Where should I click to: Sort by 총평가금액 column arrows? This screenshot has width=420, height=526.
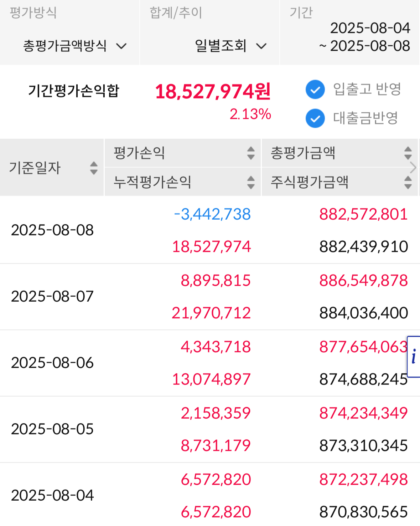[x=408, y=153]
